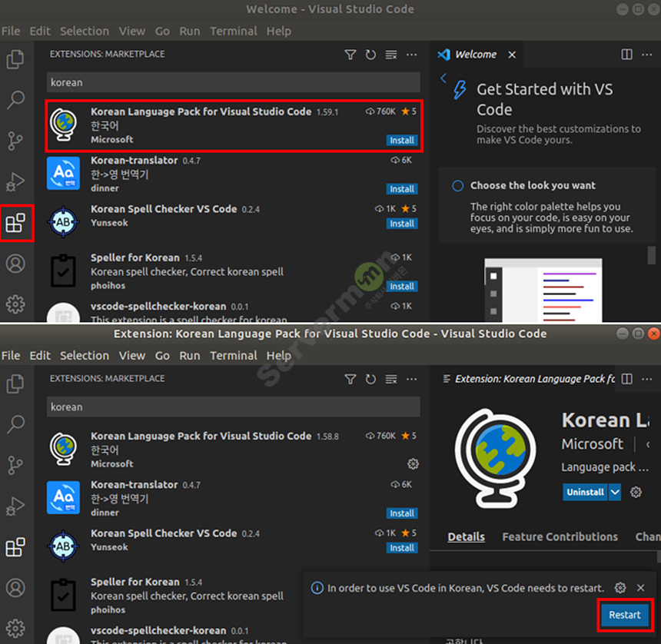Open Views and More Actions in top window
The height and width of the screenshot is (644, 661).
(411, 55)
